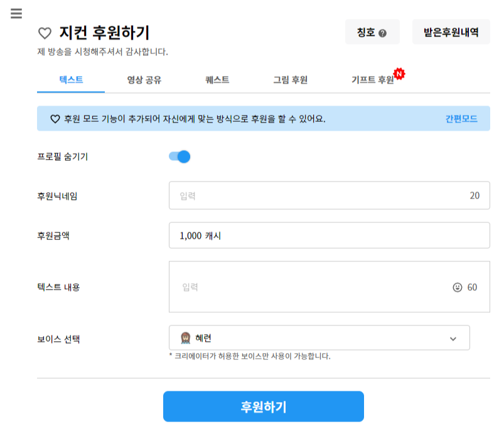Go to the 기프트 후원 tab

click(x=373, y=80)
